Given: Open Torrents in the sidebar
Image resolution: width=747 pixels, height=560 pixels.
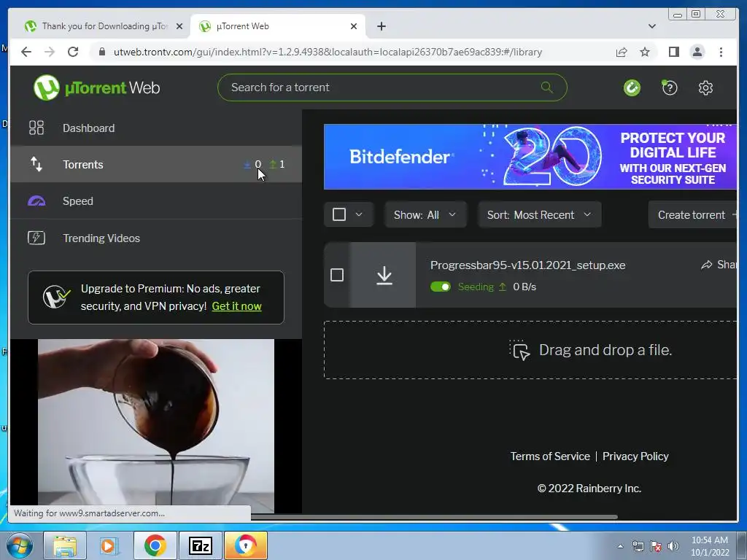Looking at the screenshot, I should coord(156,164).
